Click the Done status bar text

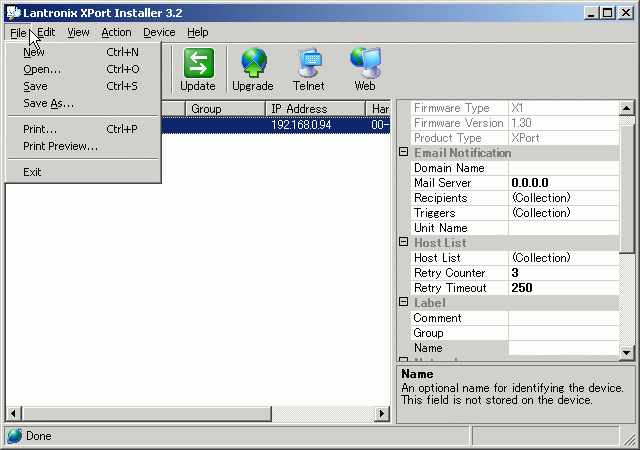pos(39,436)
